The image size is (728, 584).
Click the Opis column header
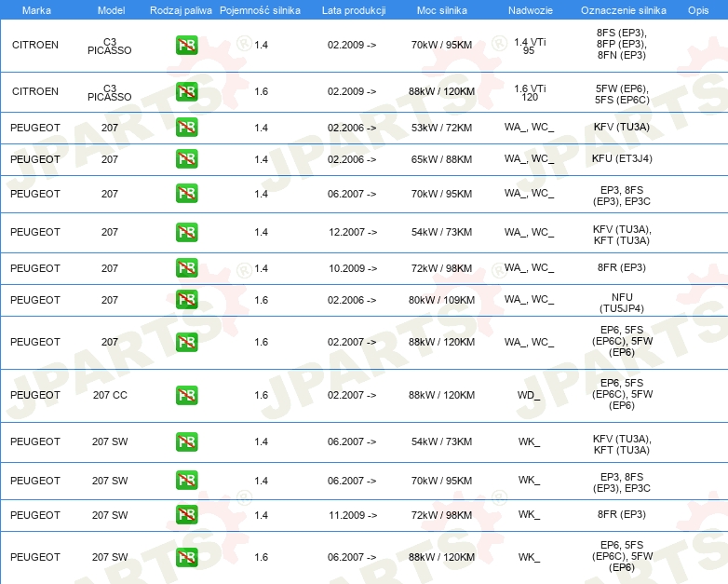tap(698, 10)
